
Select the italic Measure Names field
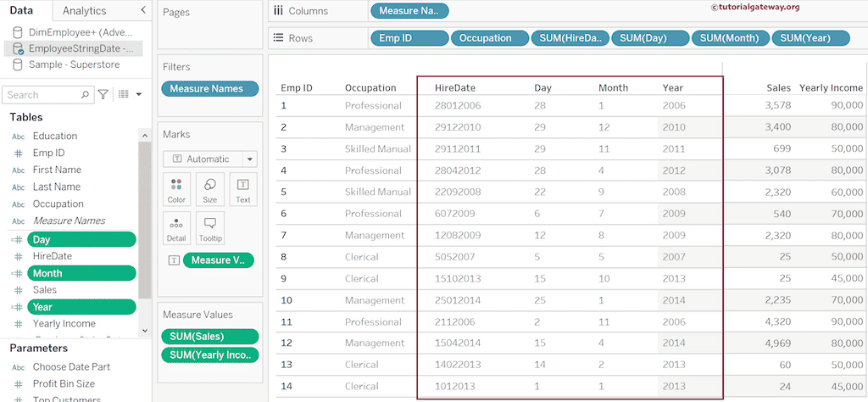coord(69,221)
